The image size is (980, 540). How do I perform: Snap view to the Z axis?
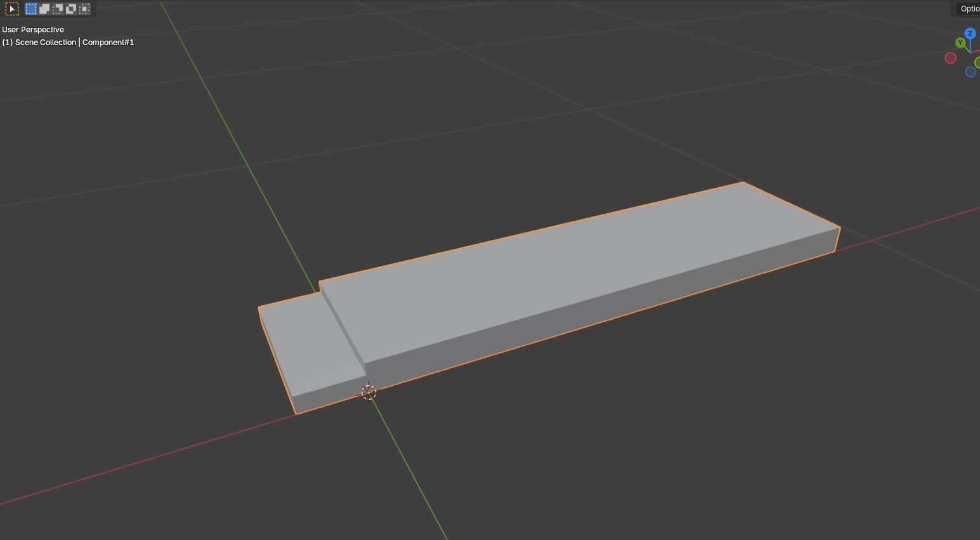pos(970,34)
